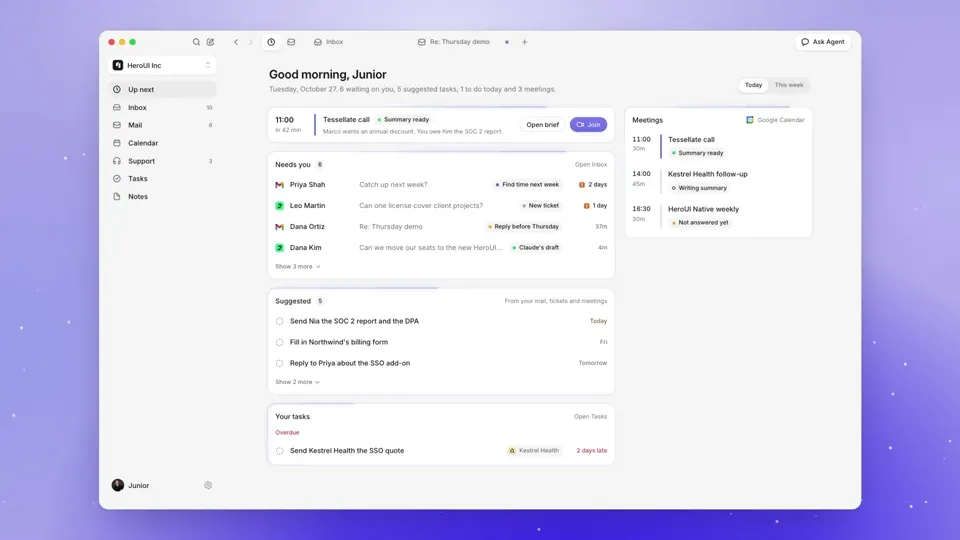The width and height of the screenshot is (960, 540).
Task: Click the compose new note icon
Action: [x=211, y=42]
